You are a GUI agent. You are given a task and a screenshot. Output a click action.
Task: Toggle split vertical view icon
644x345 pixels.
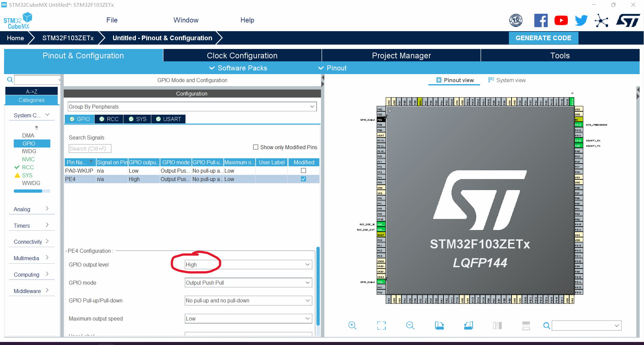497,325
